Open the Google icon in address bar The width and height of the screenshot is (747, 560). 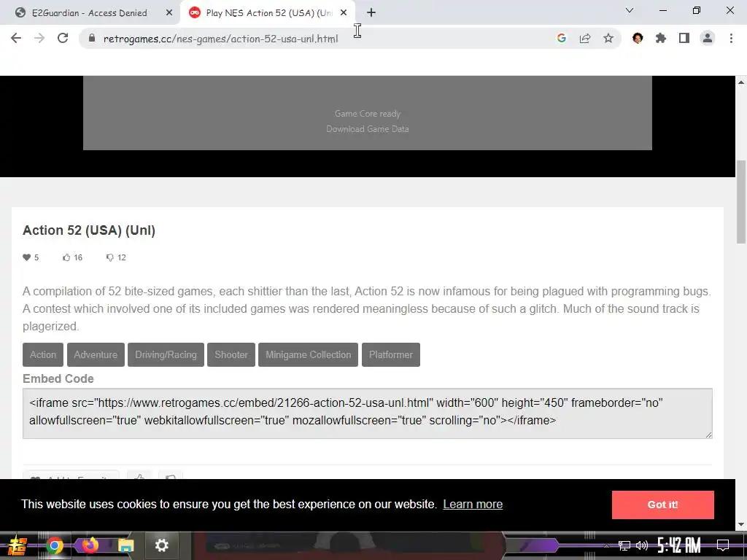point(562,38)
